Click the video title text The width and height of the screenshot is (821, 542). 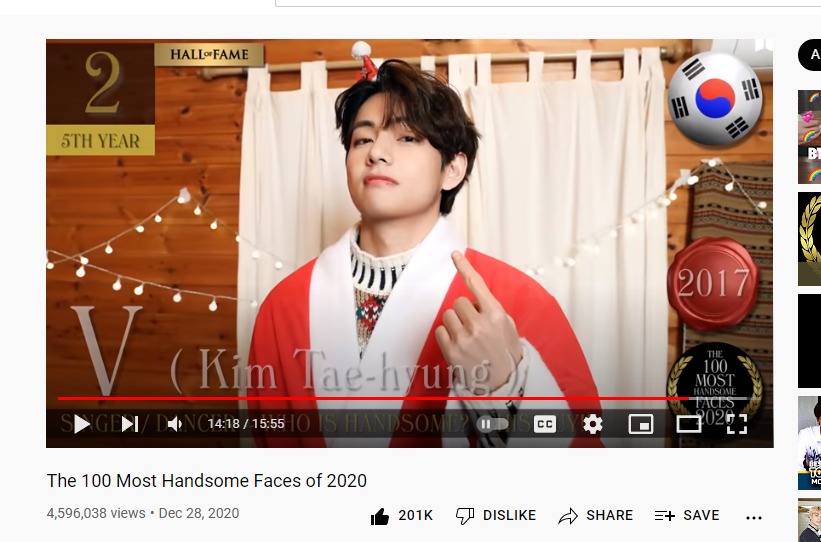click(207, 480)
